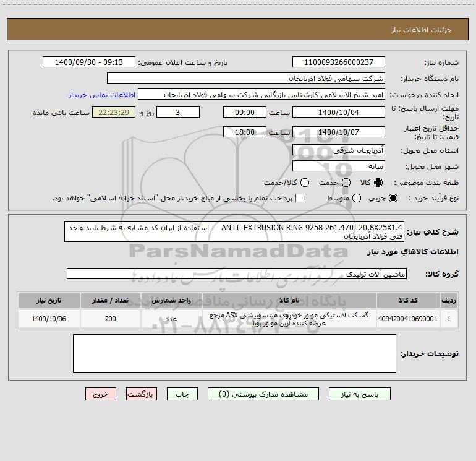Select the متوسط purchase type radio

(x=357, y=198)
